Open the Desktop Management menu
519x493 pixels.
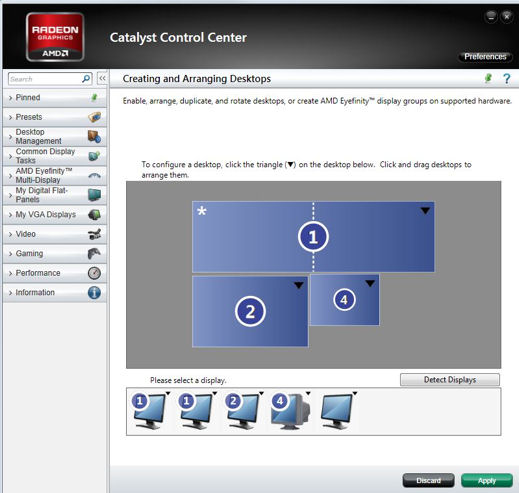[55, 136]
